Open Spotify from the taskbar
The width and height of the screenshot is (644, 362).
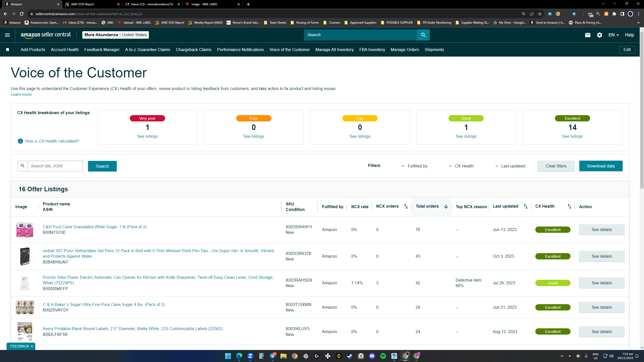tap(383, 356)
